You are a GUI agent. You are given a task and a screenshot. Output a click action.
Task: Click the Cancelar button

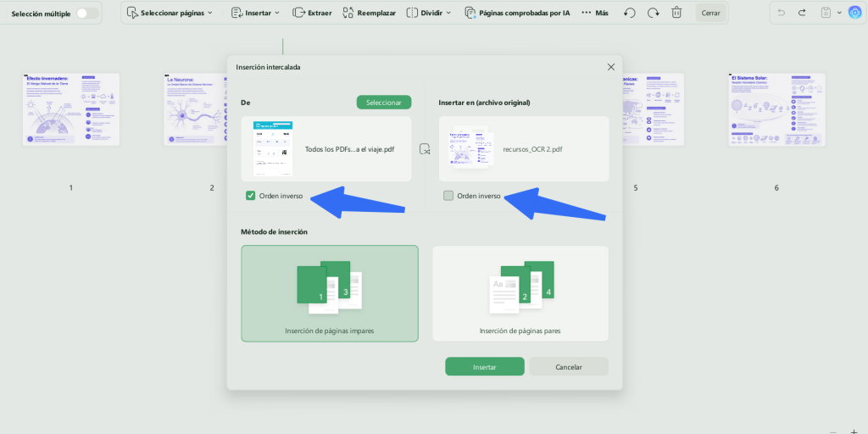pos(569,366)
